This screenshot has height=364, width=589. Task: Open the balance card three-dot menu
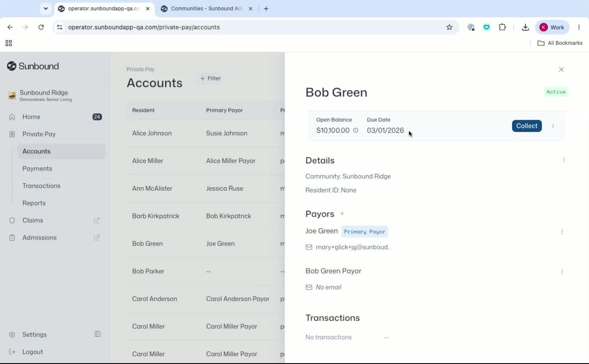click(553, 126)
